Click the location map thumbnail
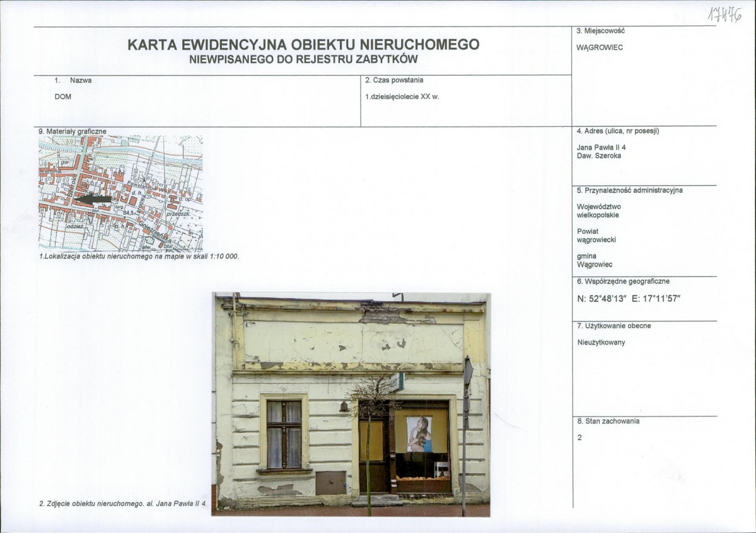Image resolution: width=756 pixels, height=533 pixels. [x=120, y=193]
